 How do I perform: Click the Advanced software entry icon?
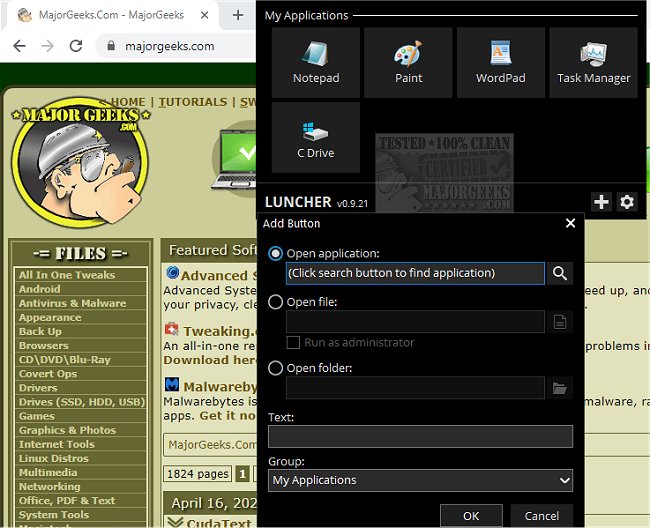click(172, 274)
